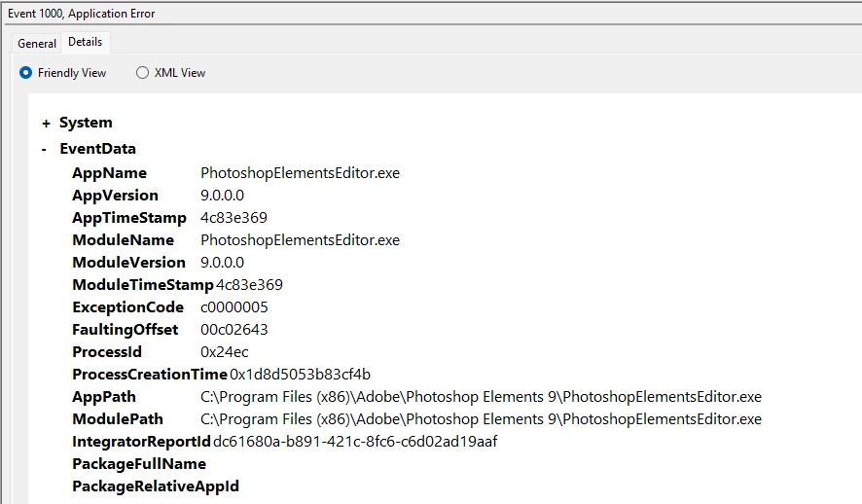Viewport: 862px width, 504px height.
Task: Click the IntegratorReportId label
Action: point(141,442)
